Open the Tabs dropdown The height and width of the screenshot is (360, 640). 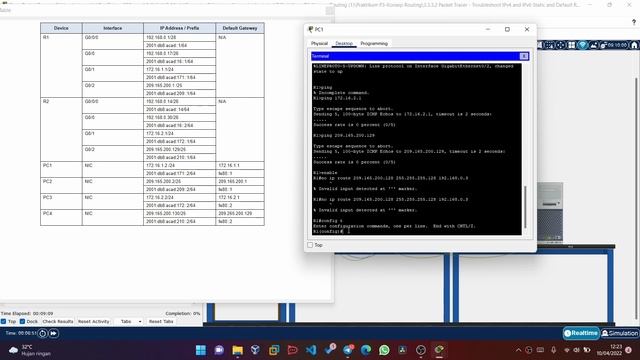(129, 322)
